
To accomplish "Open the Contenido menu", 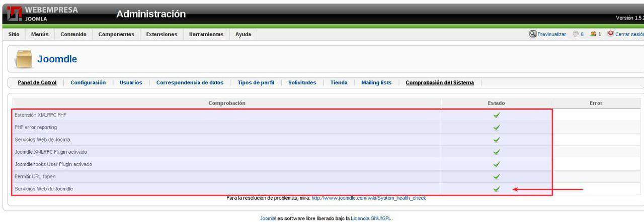I will (x=73, y=34).
